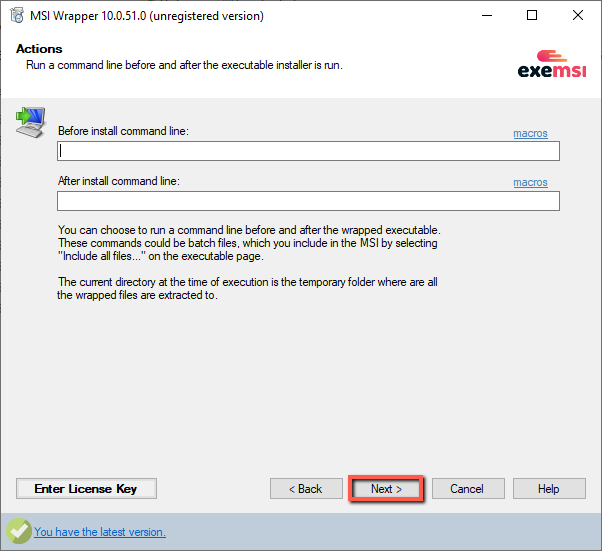Open macros link for after install command
The image size is (602, 551).
point(530,182)
